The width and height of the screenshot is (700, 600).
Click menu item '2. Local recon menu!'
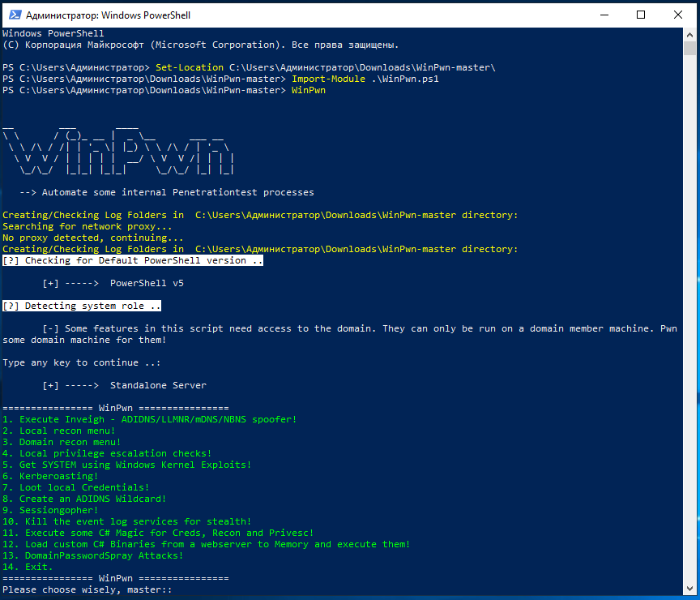(x=59, y=431)
